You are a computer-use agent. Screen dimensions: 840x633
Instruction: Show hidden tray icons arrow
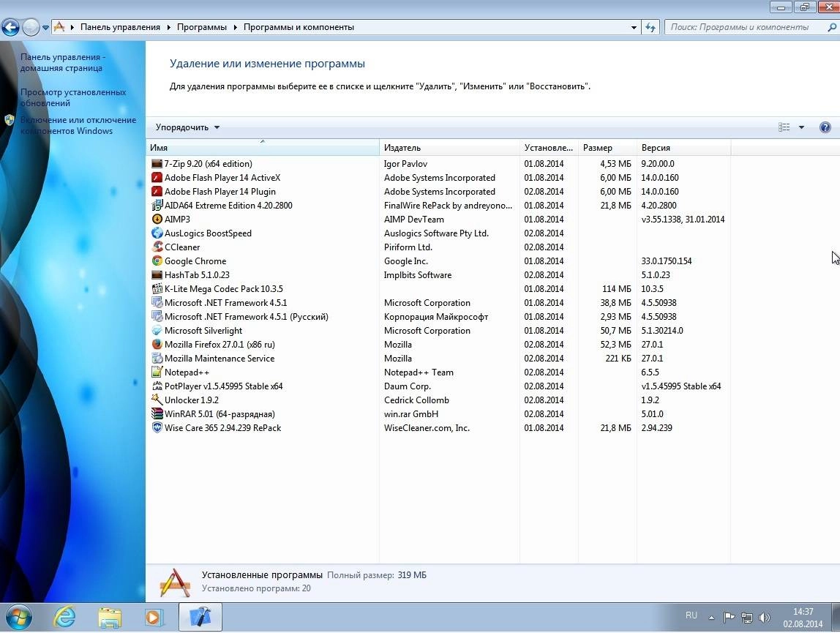711,618
